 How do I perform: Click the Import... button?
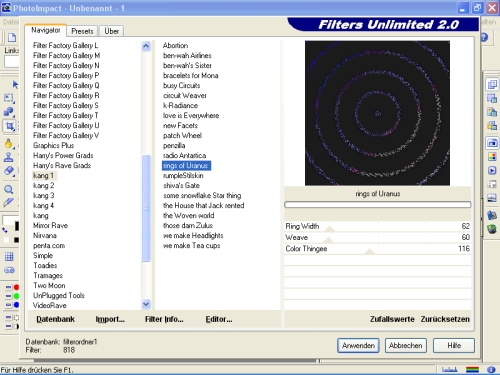(x=110, y=319)
